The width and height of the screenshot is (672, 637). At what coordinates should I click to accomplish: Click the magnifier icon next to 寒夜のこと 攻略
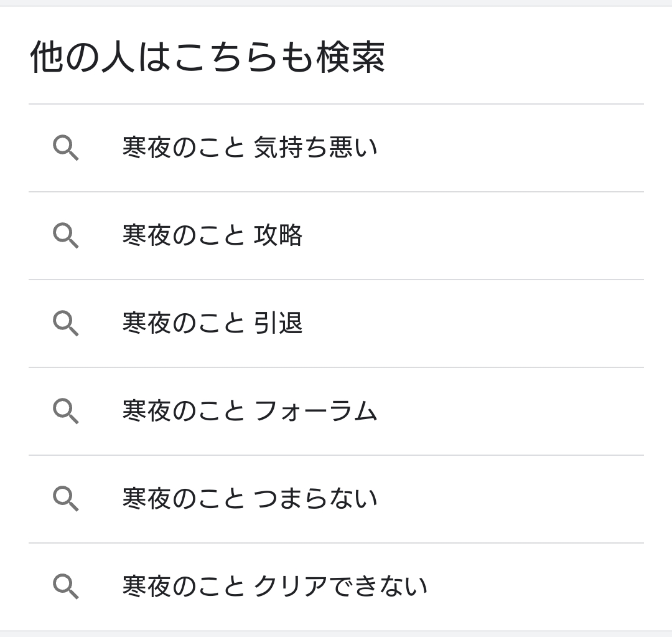click(65, 236)
